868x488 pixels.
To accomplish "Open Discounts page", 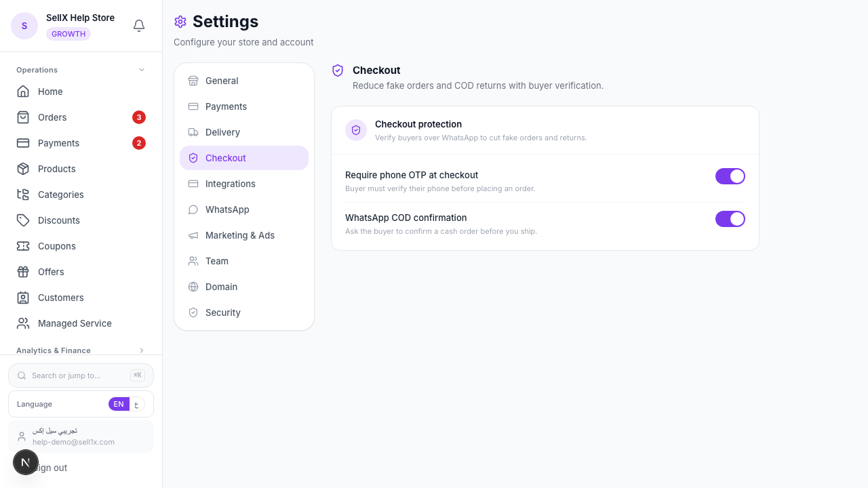I will coord(81,220).
